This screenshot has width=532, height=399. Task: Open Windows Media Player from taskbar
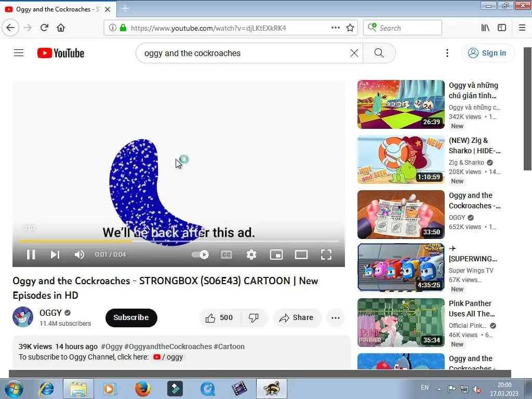[x=109, y=389]
